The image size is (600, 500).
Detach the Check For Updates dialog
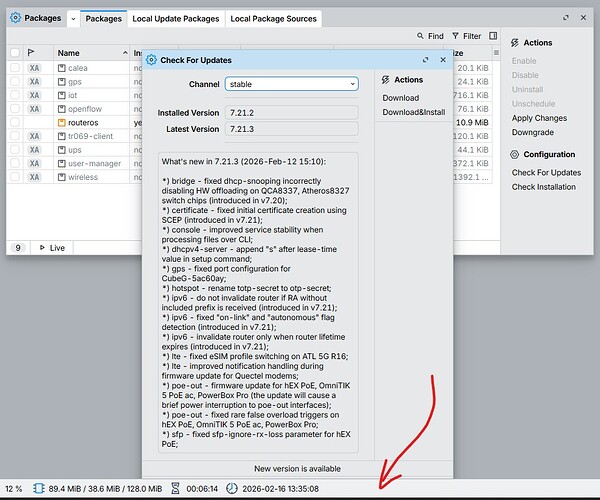426,60
